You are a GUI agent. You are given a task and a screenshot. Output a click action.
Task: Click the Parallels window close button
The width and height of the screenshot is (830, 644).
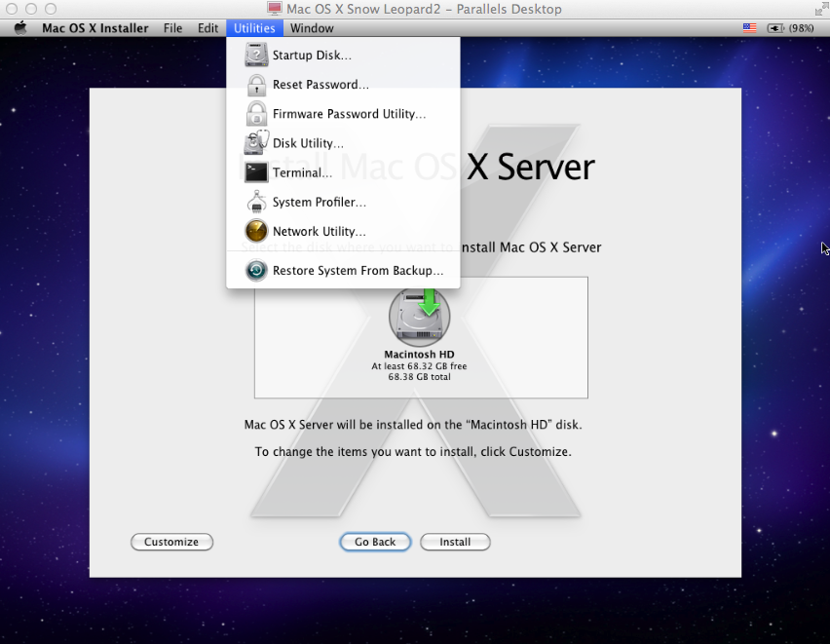point(11,9)
